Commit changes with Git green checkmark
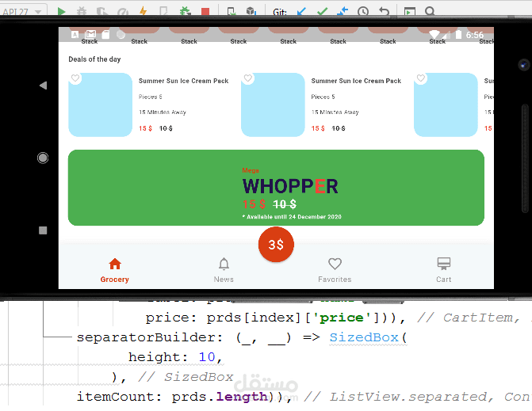532x411 pixels. point(322,12)
